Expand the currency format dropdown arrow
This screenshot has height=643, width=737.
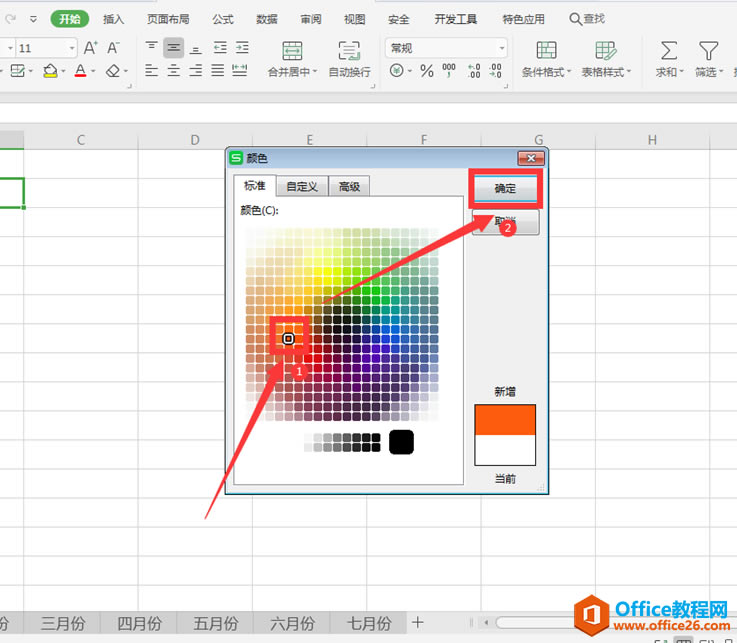(x=409, y=71)
